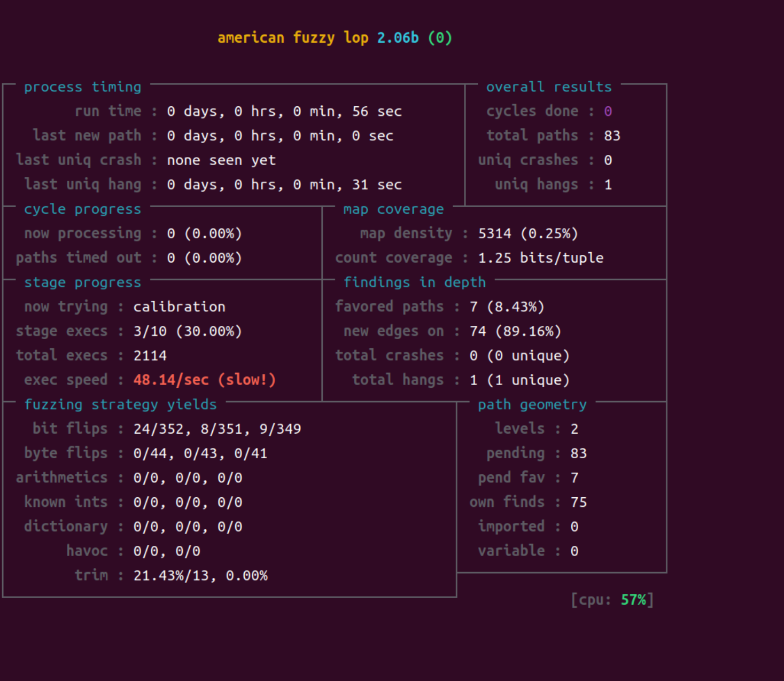784x681 pixels.
Task: Click the 'uniq hangs' label
Action: tap(537, 185)
